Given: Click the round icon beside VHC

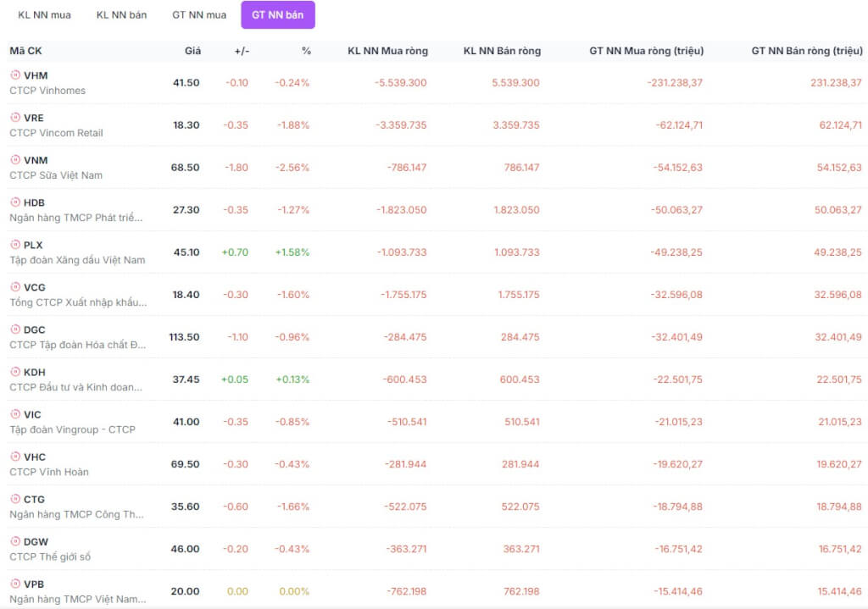Looking at the screenshot, I should (x=15, y=457).
